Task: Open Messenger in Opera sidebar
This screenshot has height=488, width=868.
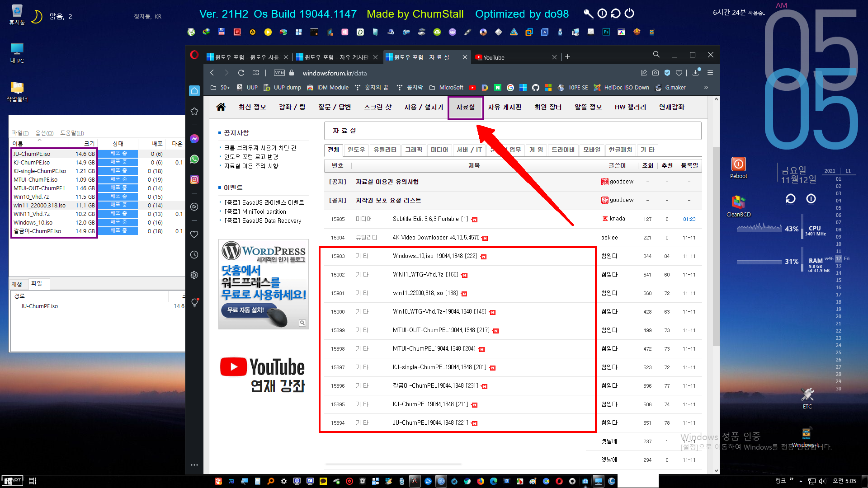Action: tap(194, 139)
